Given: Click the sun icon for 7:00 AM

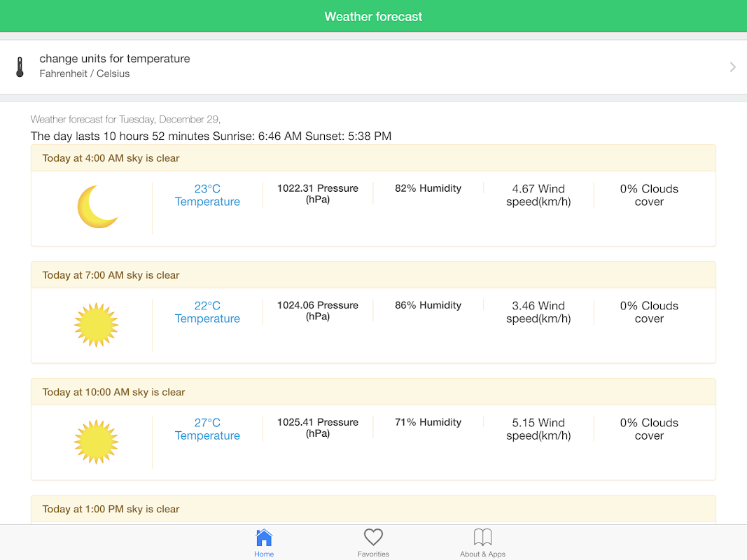Looking at the screenshot, I should 97,325.
